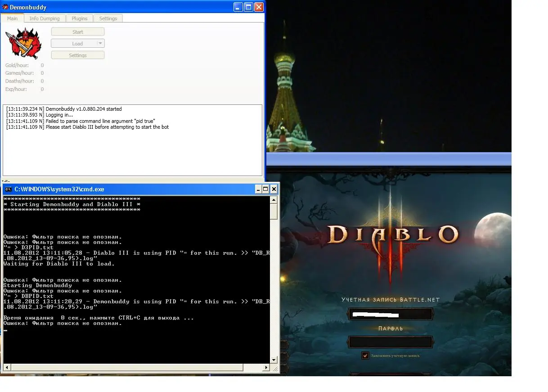Close the cmd.exe window
The height and width of the screenshot is (392, 548).
click(274, 189)
